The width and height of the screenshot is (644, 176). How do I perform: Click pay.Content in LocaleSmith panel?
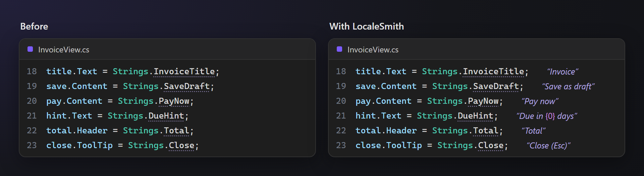[x=383, y=101]
